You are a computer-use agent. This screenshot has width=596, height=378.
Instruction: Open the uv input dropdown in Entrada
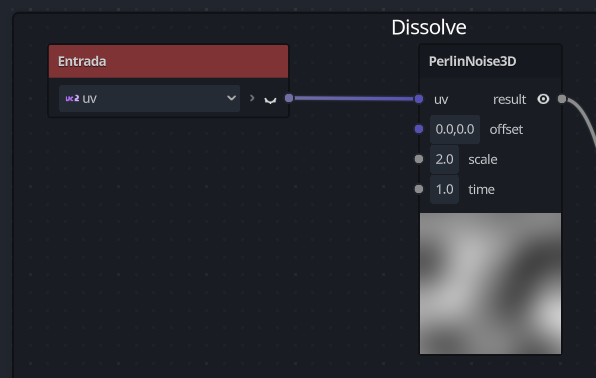click(x=149, y=98)
